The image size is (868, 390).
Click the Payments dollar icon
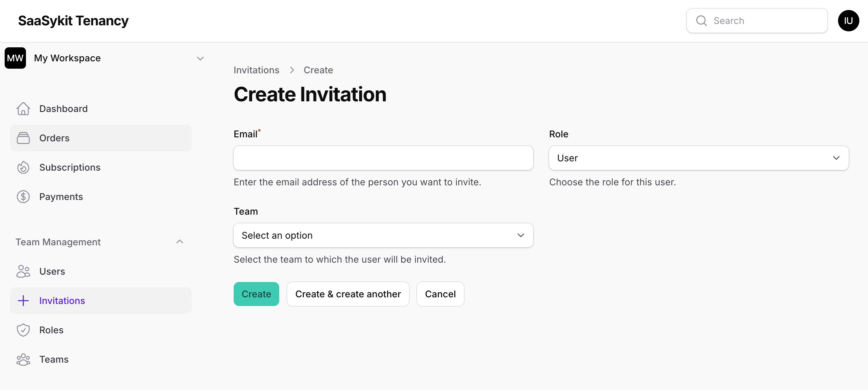click(x=23, y=196)
